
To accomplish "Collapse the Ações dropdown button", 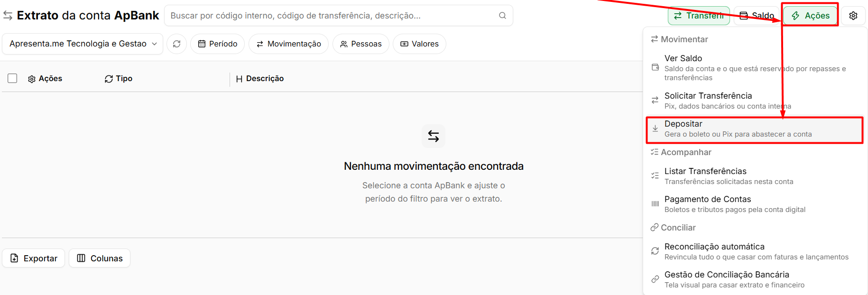I will point(810,16).
